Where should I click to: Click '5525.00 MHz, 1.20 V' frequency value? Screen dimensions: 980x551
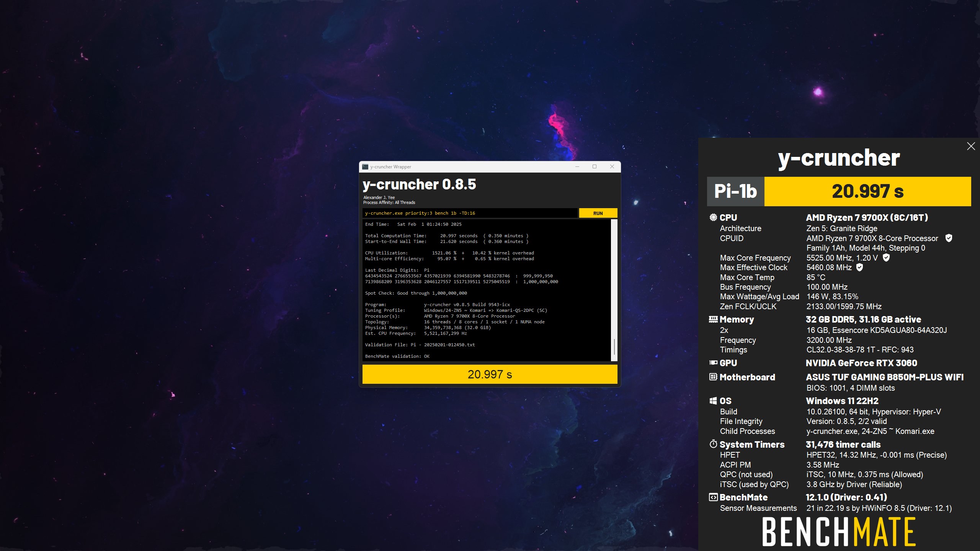(x=842, y=258)
